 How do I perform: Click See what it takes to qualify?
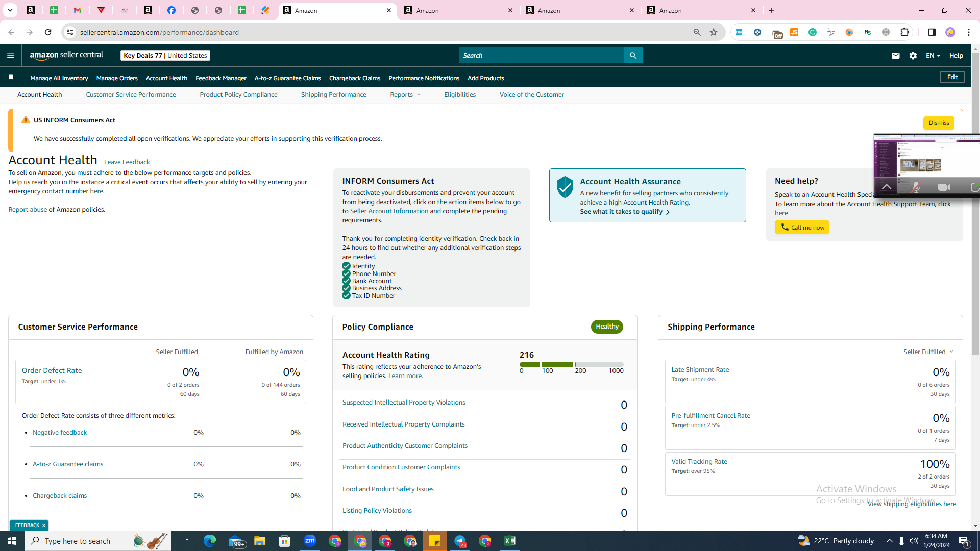625,212
